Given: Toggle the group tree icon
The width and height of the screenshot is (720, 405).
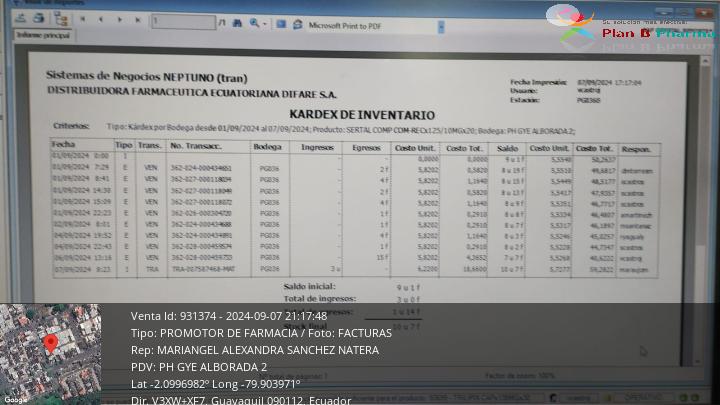Looking at the screenshot, I should (61, 19).
